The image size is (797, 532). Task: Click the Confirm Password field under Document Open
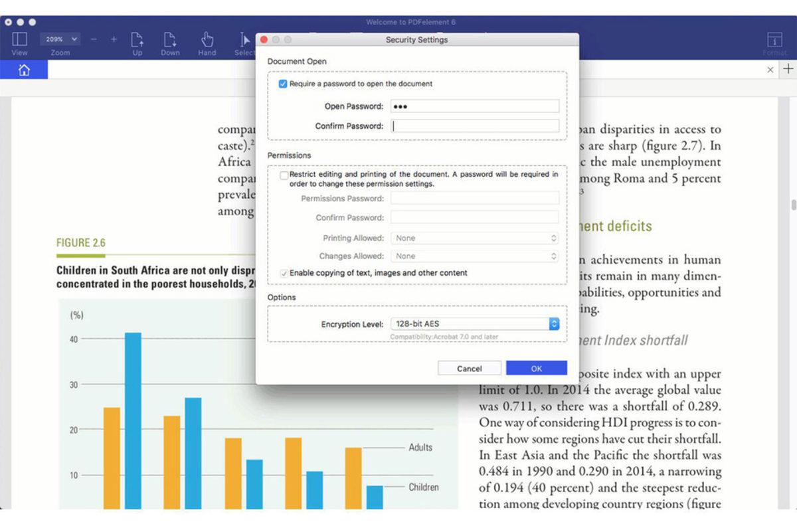(475, 126)
